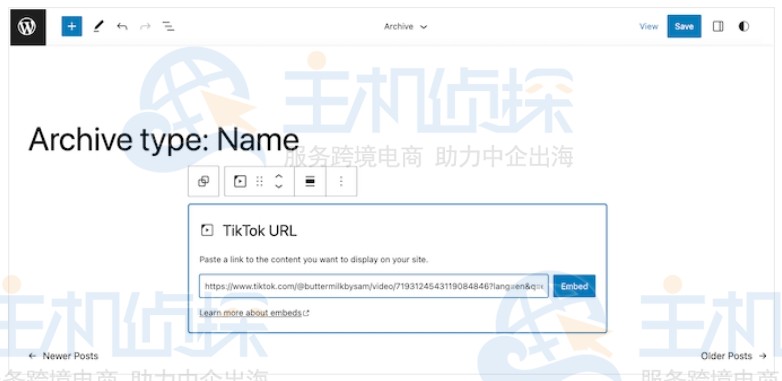Focus the TikTok URL input field
The height and width of the screenshot is (381, 782).
[374, 286]
